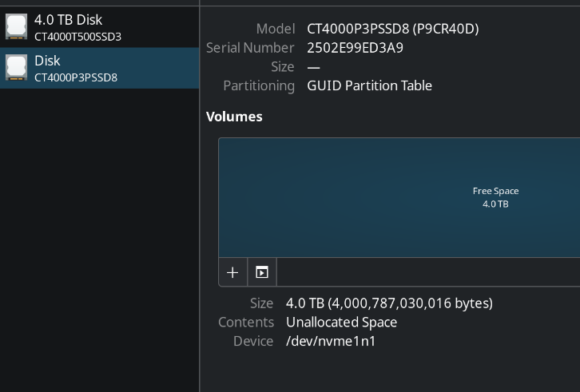Select the CT4000T500SSD3 subtitle in the disk list
This screenshot has height=392, width=580.
(x=77, y=37)
